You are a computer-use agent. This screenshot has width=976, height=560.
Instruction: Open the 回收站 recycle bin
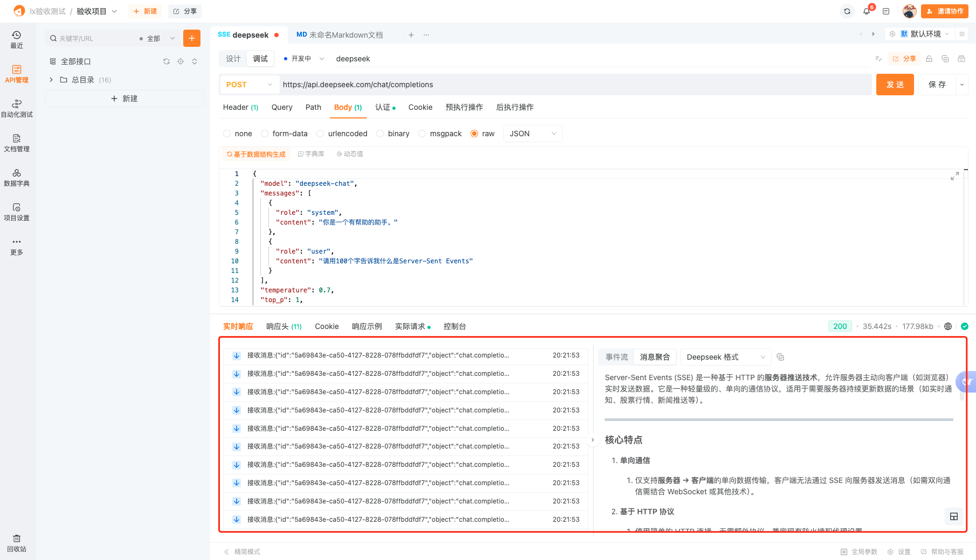point(17,543)
